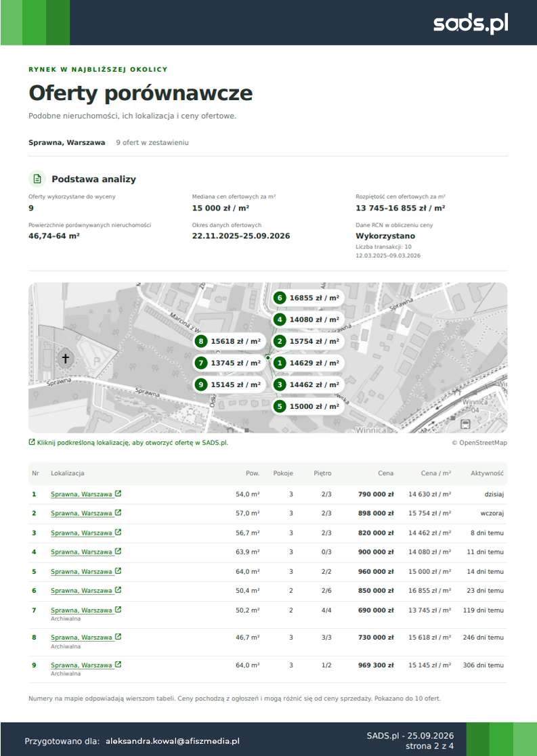Viewport: 537px width, 756px height.
Task: Open external link icon for offer row 1
Action: tap(119, 493)
